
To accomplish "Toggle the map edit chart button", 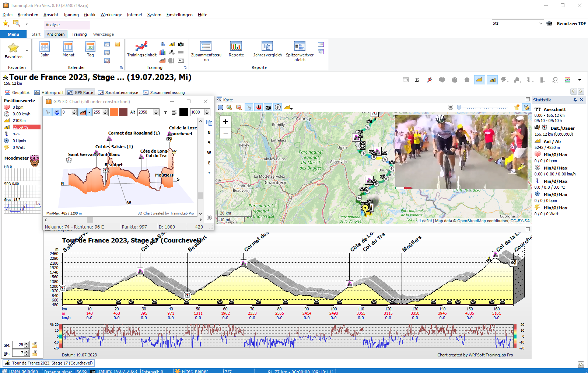I will (x=526, y=107).
